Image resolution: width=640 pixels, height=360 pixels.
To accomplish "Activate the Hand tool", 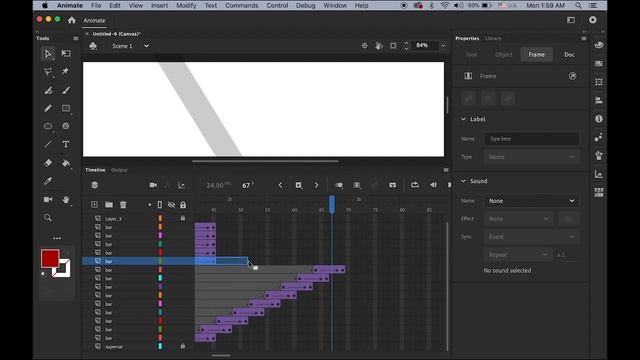I will (66, 200).
